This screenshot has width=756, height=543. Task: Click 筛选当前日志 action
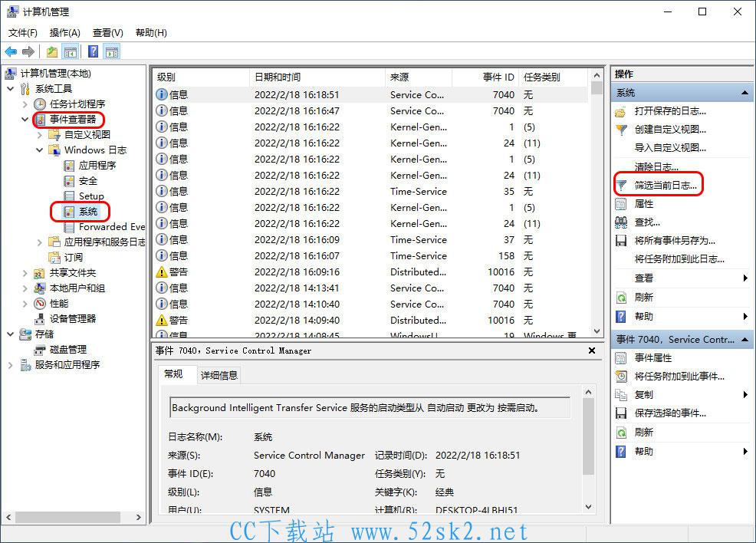666,185
